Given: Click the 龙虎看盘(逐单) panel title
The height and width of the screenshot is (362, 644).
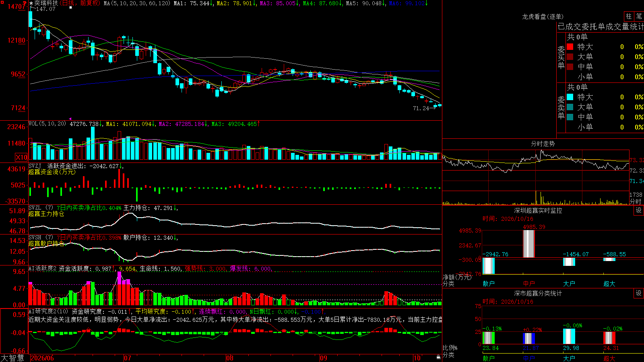Looking at the screenshot, I should [543, 16].
